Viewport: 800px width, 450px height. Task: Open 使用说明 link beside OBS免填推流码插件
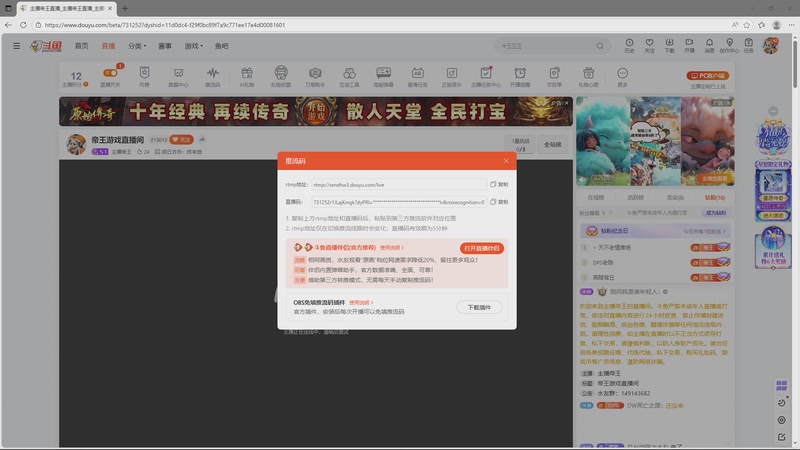pyautogui.click(x=361, y=303)
